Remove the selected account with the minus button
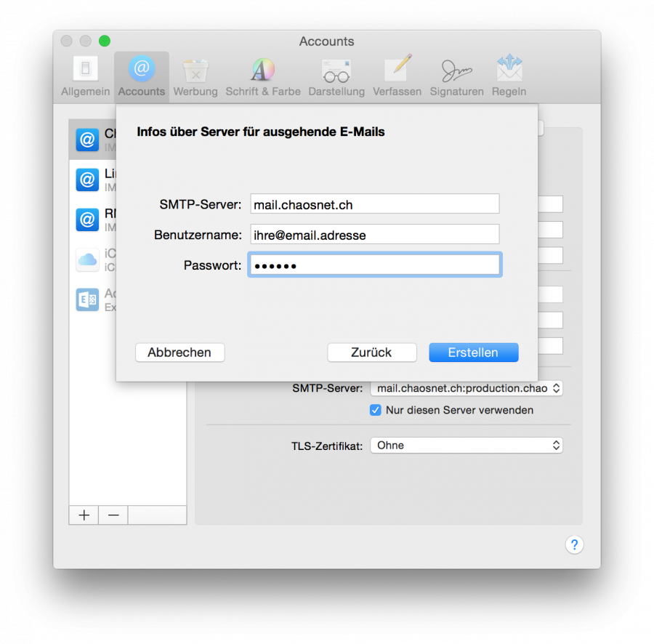Image resolution: width=654 pixels, height=644 pixels. pyautogui.click(x=113, y=515)
